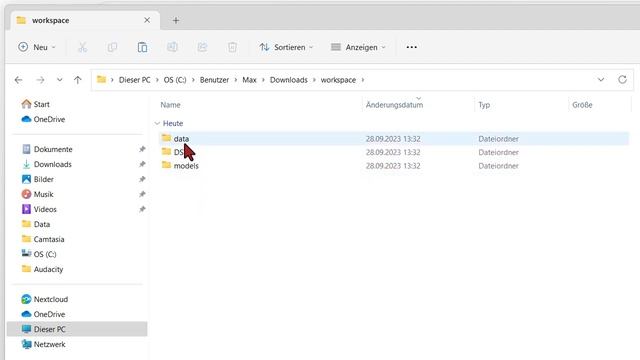Open the three-dots more options menu

coord(411,47)
